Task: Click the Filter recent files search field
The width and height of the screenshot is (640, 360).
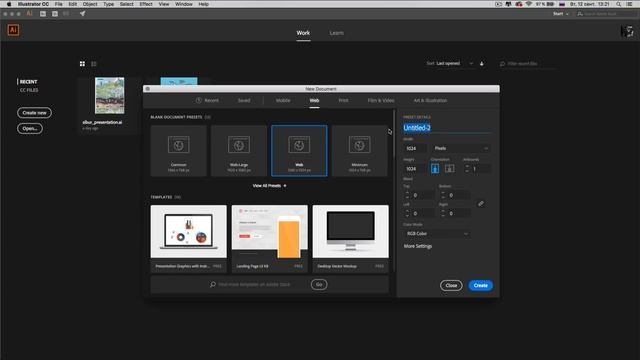Action: (x=527, y=64)
